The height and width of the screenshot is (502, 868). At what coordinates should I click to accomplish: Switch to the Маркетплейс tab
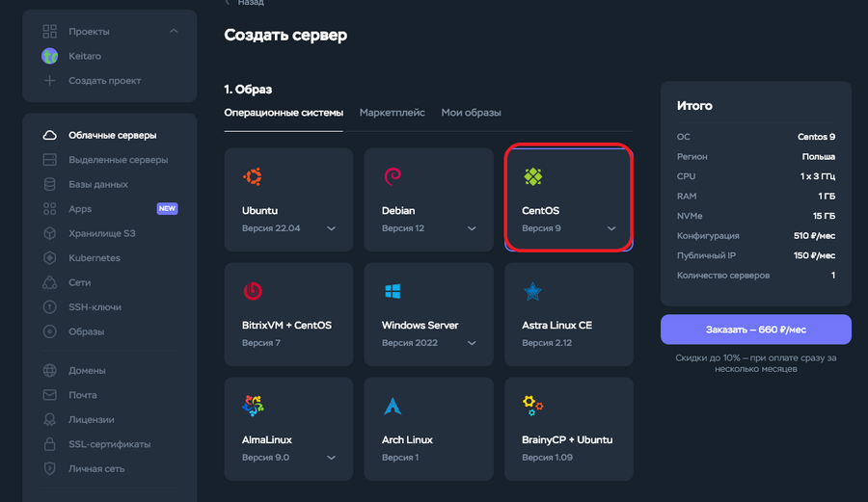pyautogui.click(x=392, y=113)
